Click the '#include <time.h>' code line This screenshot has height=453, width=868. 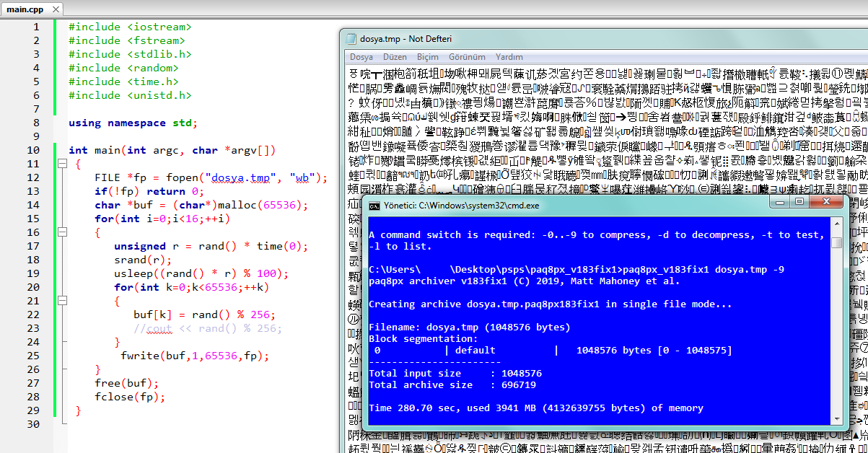[123, 82]
